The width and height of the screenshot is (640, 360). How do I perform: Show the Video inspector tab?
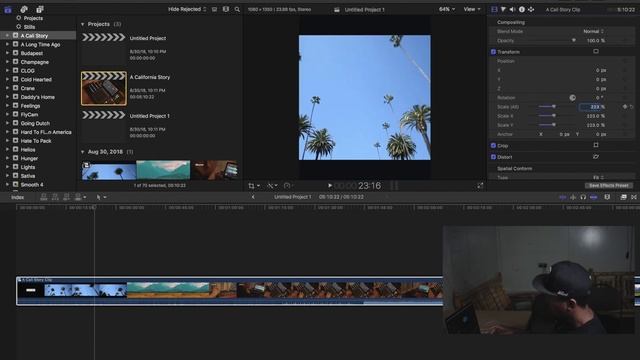[494, 9]
